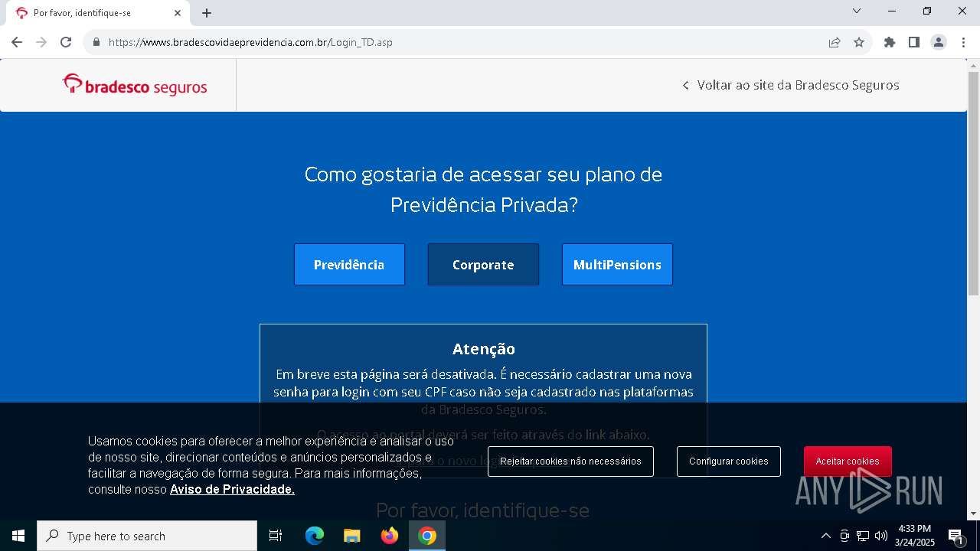Open notifications action center

coord(955,536)
